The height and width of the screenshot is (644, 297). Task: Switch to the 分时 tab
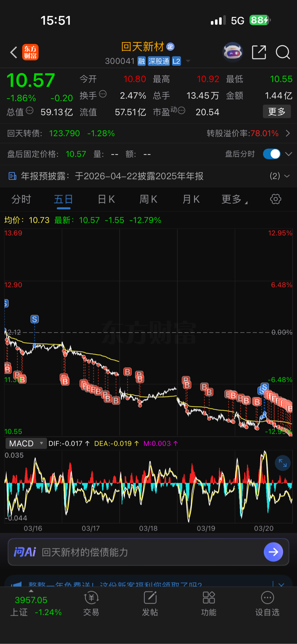(21, 199)
